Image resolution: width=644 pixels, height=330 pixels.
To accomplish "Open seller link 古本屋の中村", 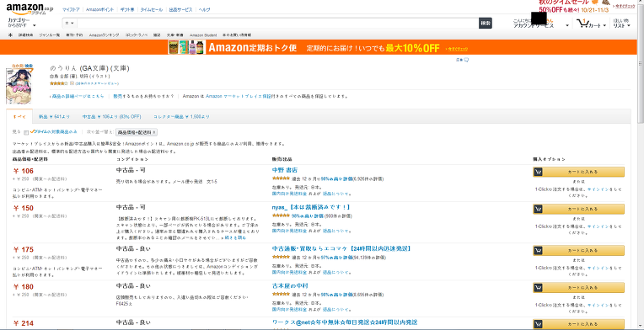I will (290, 285).
